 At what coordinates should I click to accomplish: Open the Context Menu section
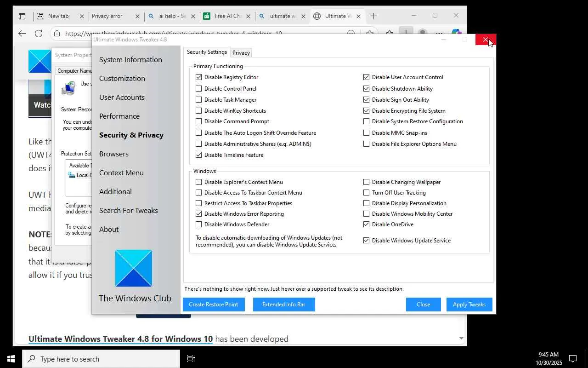pos(121,173)
